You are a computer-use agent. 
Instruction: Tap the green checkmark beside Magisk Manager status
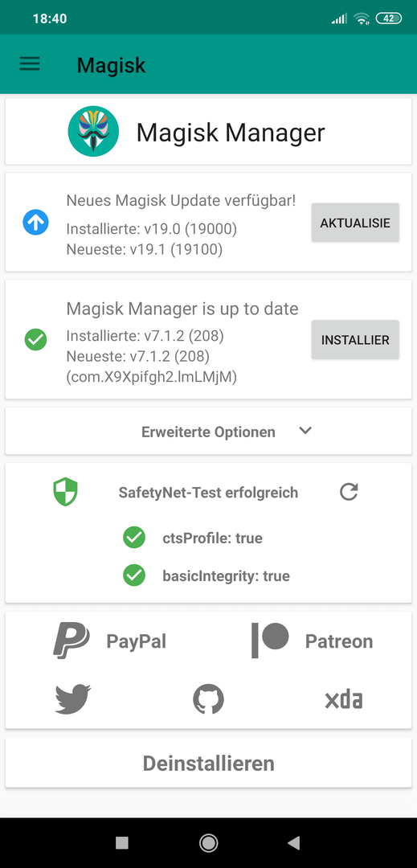pos(36,339)
